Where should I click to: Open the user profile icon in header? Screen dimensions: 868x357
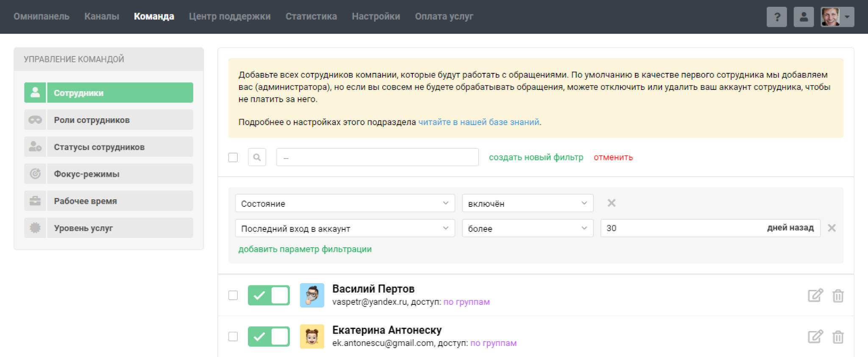[803, 17]
